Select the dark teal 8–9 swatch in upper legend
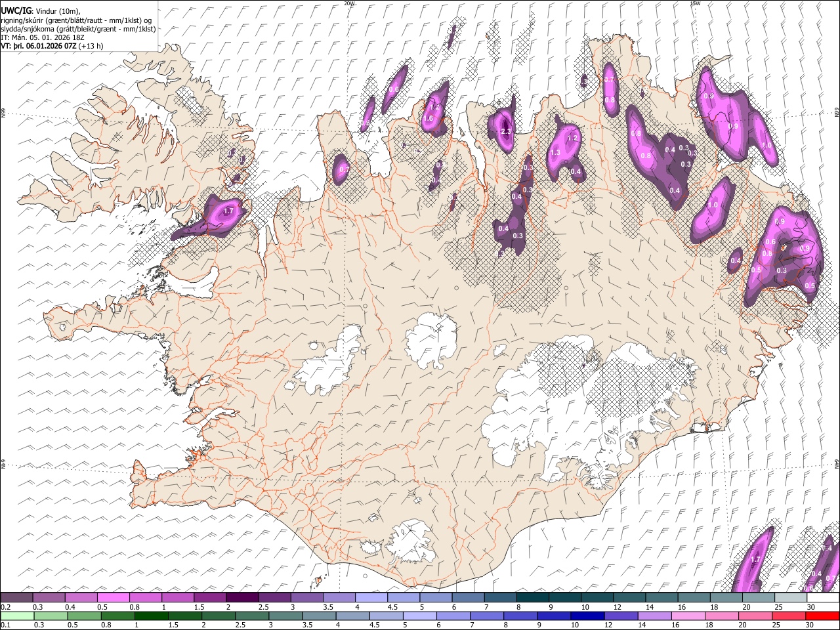Image resolution: width=840 pixels, height=630 pixels. (532, 597)
